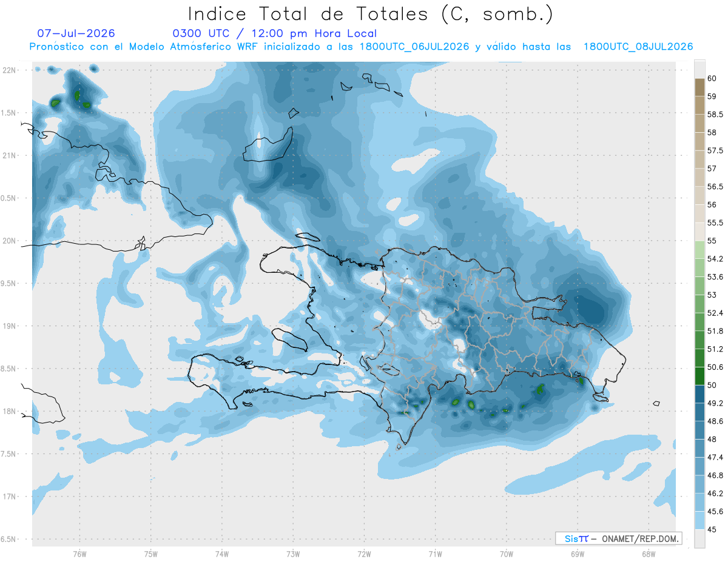
Task: Click the "18N" latitude label
Action: point(9,411)
